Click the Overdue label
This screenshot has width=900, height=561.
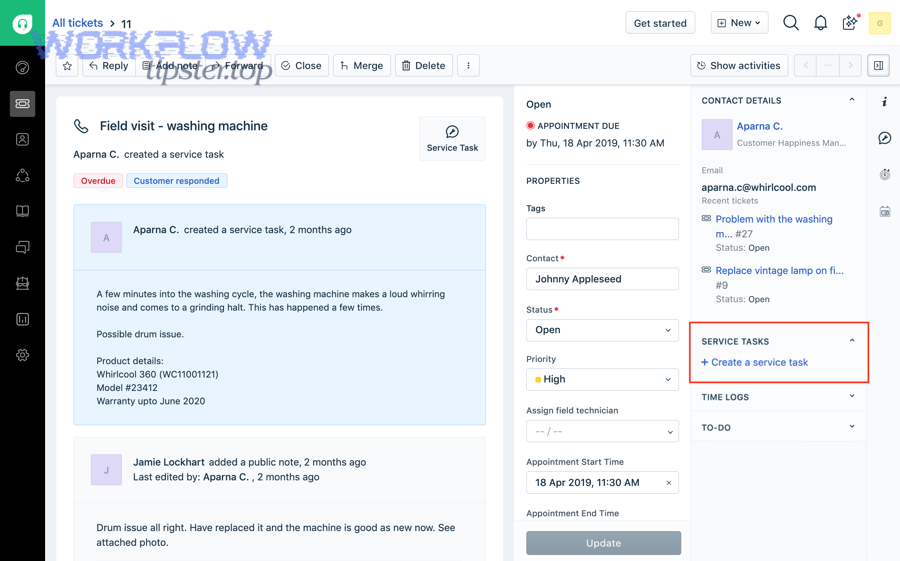pos(98,181)
